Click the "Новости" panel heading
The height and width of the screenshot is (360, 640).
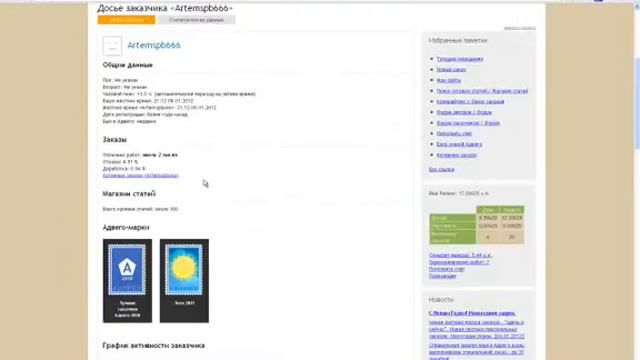(441, 300)
